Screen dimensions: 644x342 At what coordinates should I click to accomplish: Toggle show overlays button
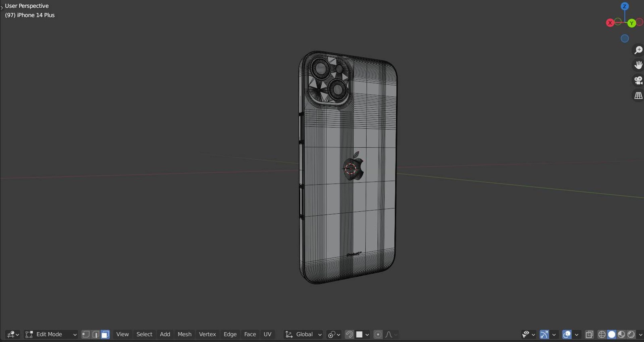[567, 334]
